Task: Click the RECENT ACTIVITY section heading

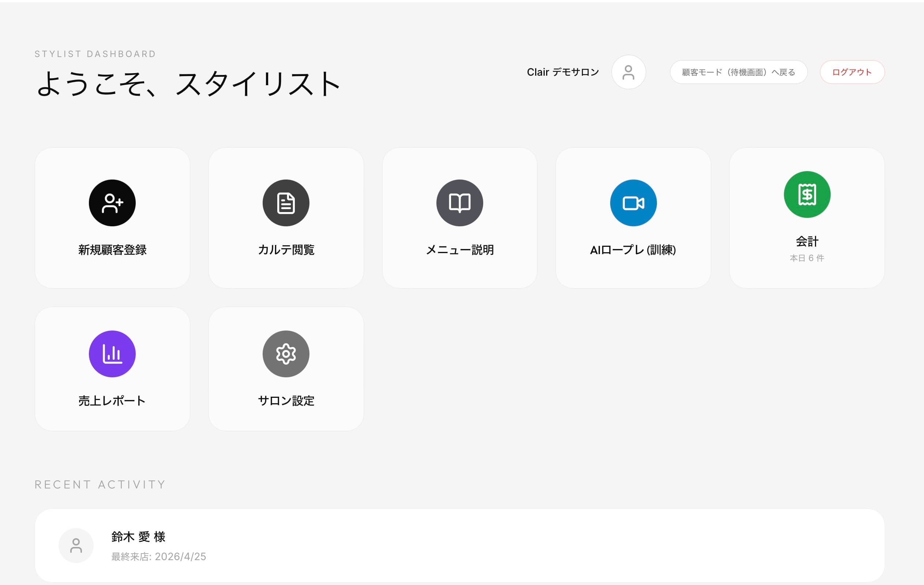Action: (100, 484)
